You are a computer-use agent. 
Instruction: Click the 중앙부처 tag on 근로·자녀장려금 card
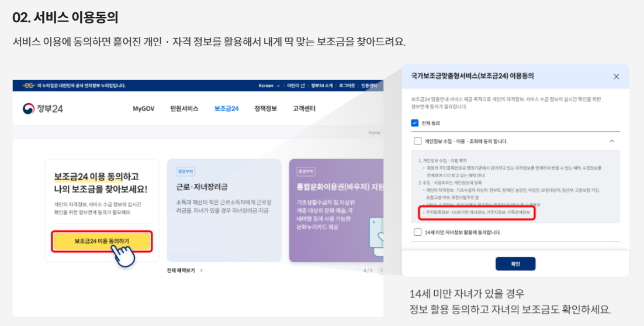(x=186, y=171)
